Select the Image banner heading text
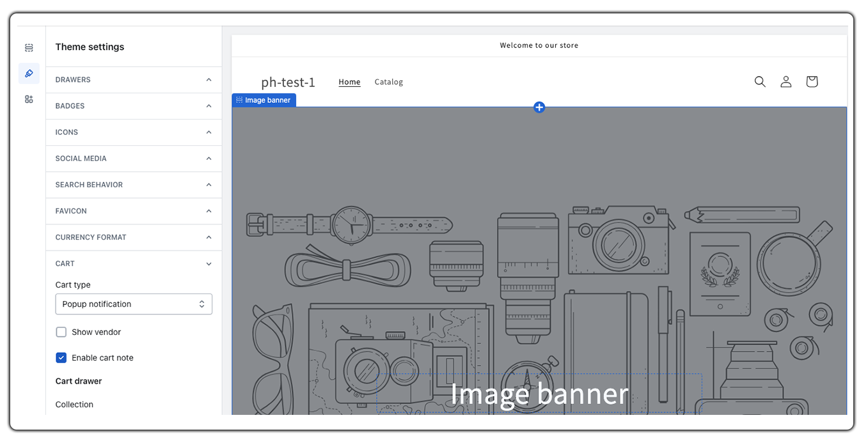The image size is (868, 436). tap(539, 394)
